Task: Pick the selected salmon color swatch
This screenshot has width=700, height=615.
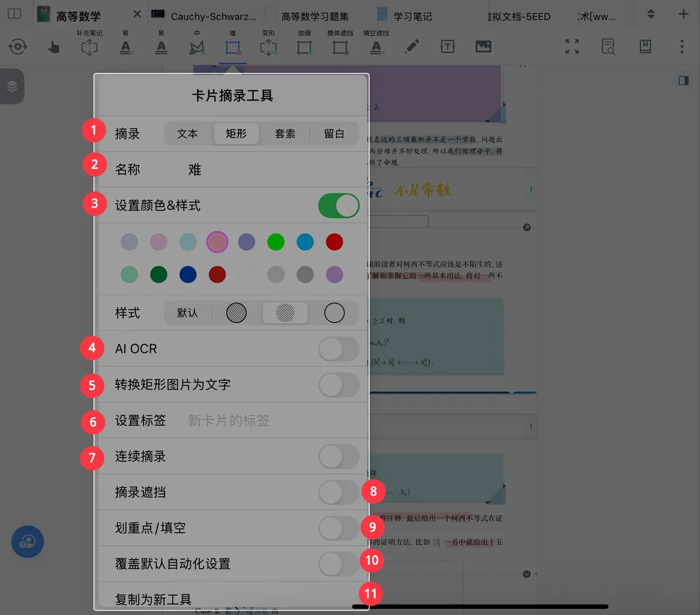Action: point(217,242)
